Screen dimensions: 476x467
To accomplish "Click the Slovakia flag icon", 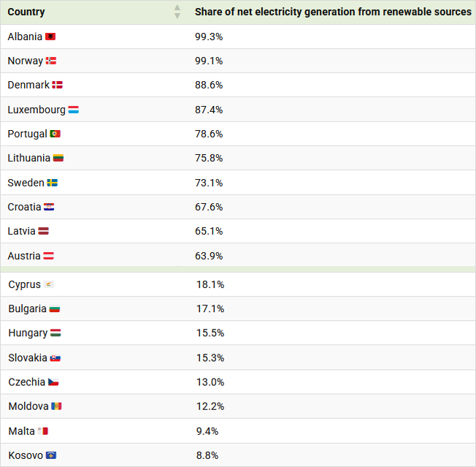I will (55, 358).
